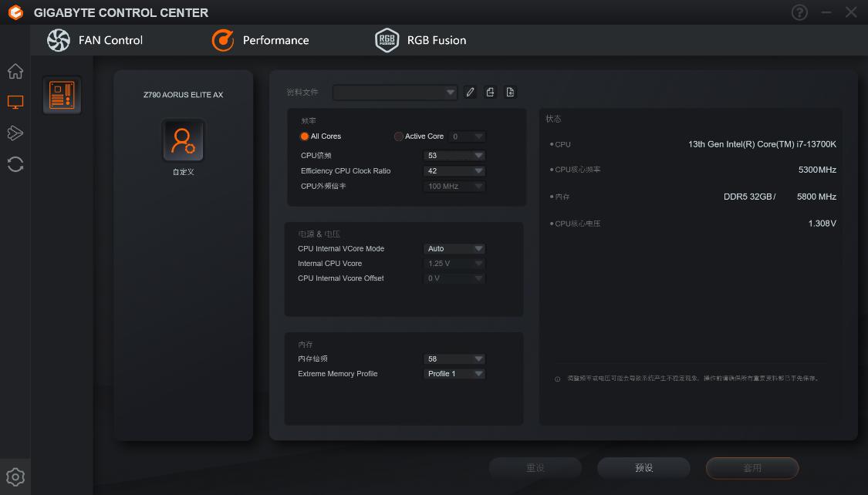Select the Active Core radio button
This screenshot has width=868, height=495.
[x=397, y=136]
